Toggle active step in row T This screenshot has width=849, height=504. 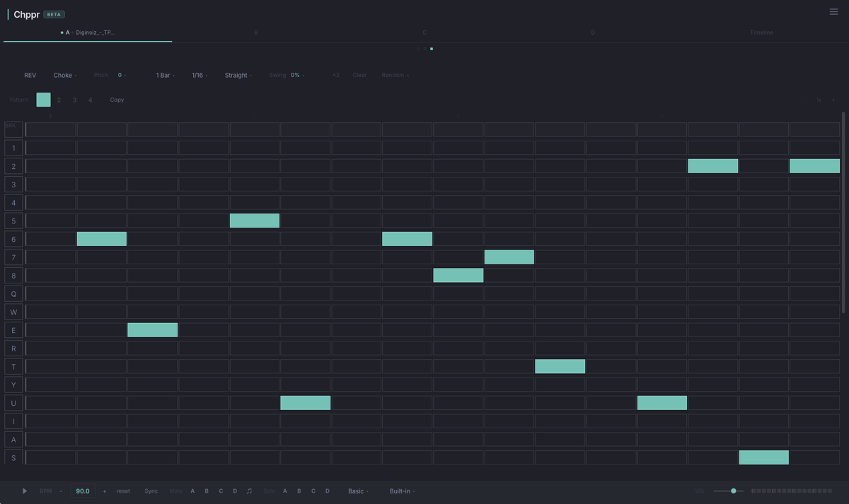point(560,366)
